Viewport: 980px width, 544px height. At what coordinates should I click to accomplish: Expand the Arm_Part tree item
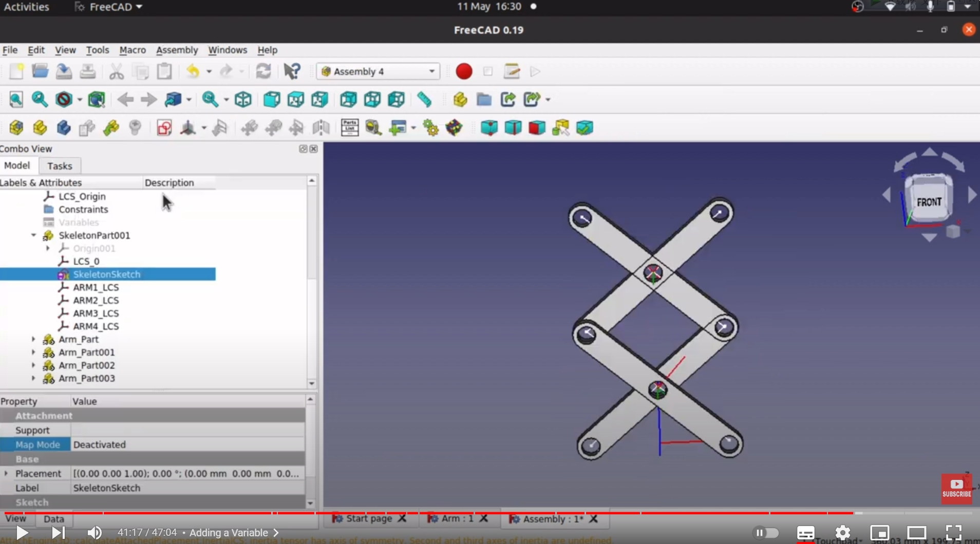pos(33,339)
